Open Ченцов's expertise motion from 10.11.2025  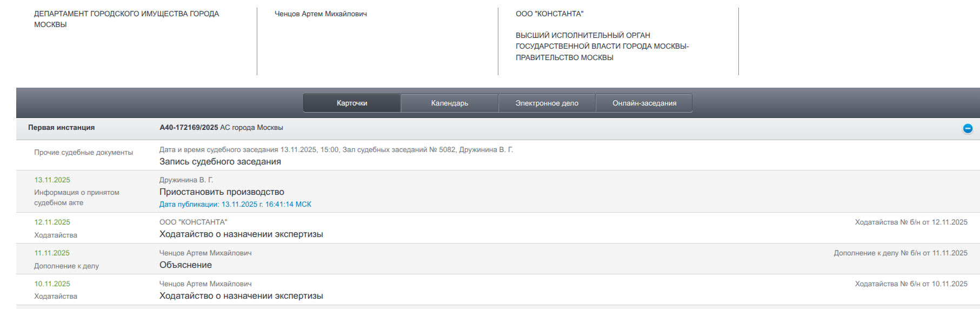point(241,296)
